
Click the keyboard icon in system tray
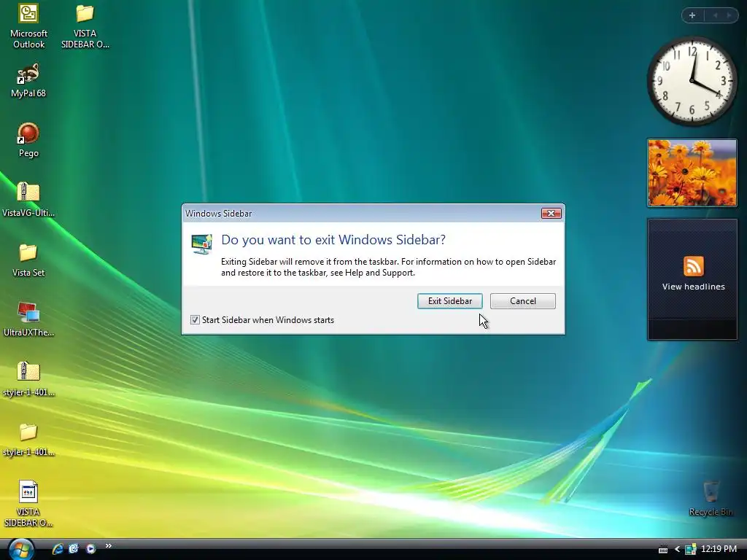point(662,550)
